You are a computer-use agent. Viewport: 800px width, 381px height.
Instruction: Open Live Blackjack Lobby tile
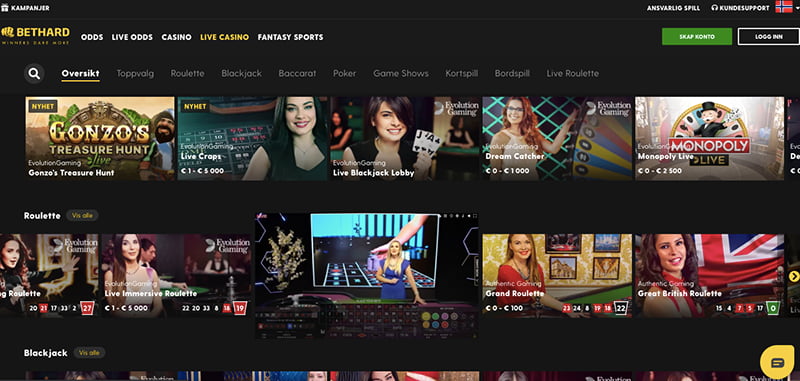click(405, 138)
